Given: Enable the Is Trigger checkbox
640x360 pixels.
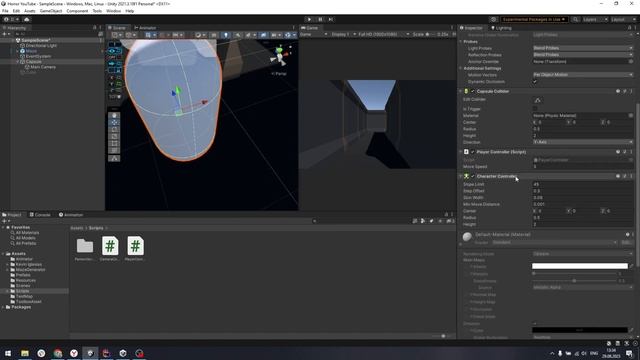Looking at the screenshot, I should click(x=535, y=109).
